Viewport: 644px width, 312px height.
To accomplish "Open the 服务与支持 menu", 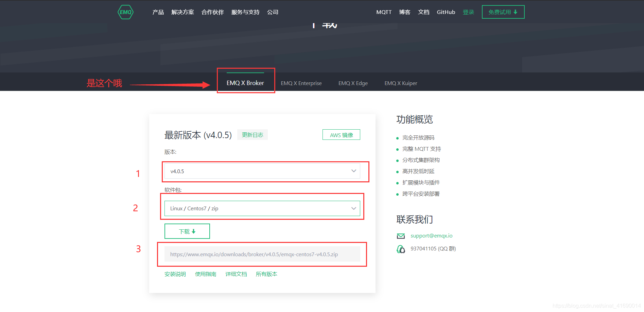I will point(245,12).
